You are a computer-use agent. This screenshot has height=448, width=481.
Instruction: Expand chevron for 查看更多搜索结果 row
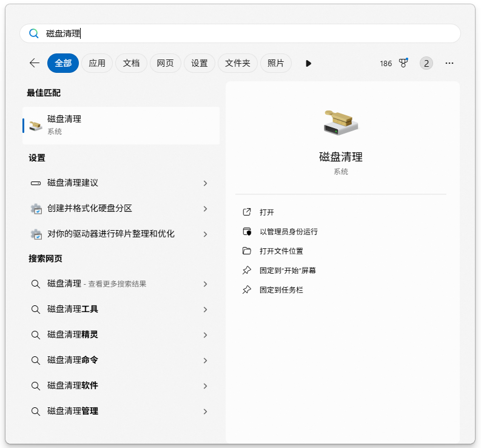point(206,284)
